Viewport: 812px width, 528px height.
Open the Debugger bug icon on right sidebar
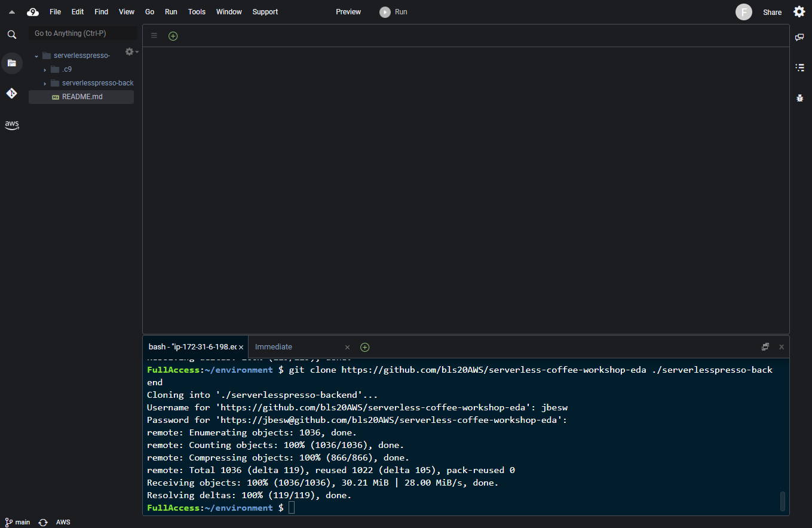click(x=799, y=98)
